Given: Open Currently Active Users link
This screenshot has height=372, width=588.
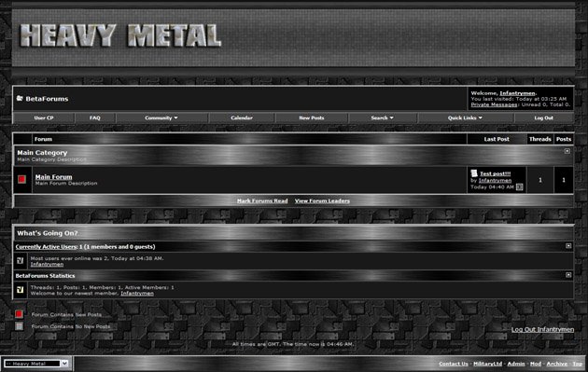Looking at the screenshot, I should tap(46, 246).
